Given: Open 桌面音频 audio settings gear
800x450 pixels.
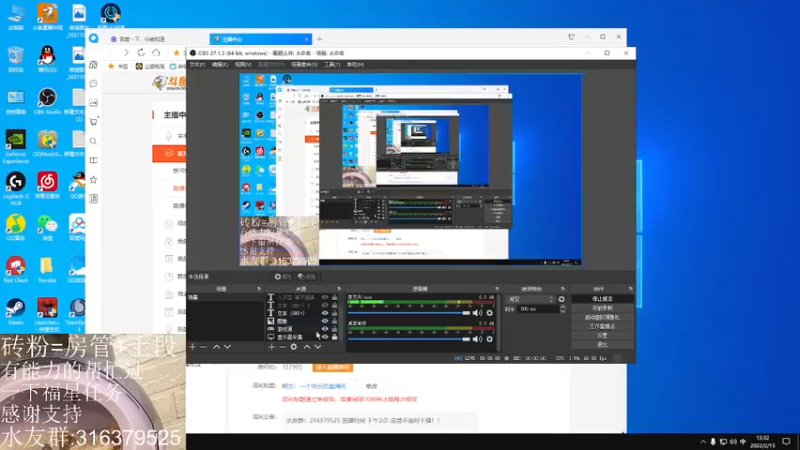Looking at the screenshot, I should 490,339.
